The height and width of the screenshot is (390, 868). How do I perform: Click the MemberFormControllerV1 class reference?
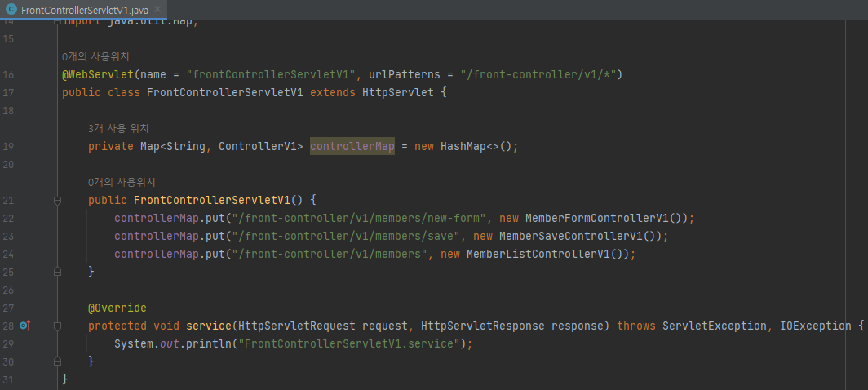[597, 218]
